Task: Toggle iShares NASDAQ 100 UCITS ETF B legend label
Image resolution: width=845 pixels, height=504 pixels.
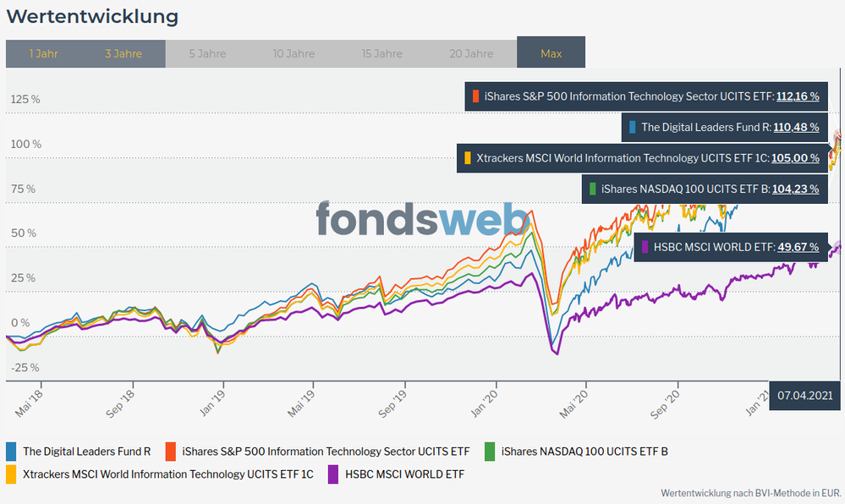Action: click(584, 451)
